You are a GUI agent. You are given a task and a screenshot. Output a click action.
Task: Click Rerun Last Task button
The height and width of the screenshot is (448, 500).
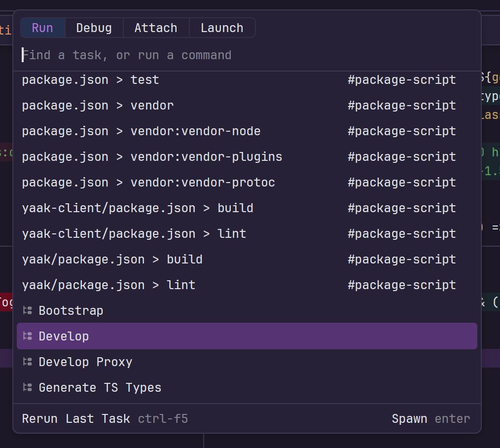click(x=105, y=419)
